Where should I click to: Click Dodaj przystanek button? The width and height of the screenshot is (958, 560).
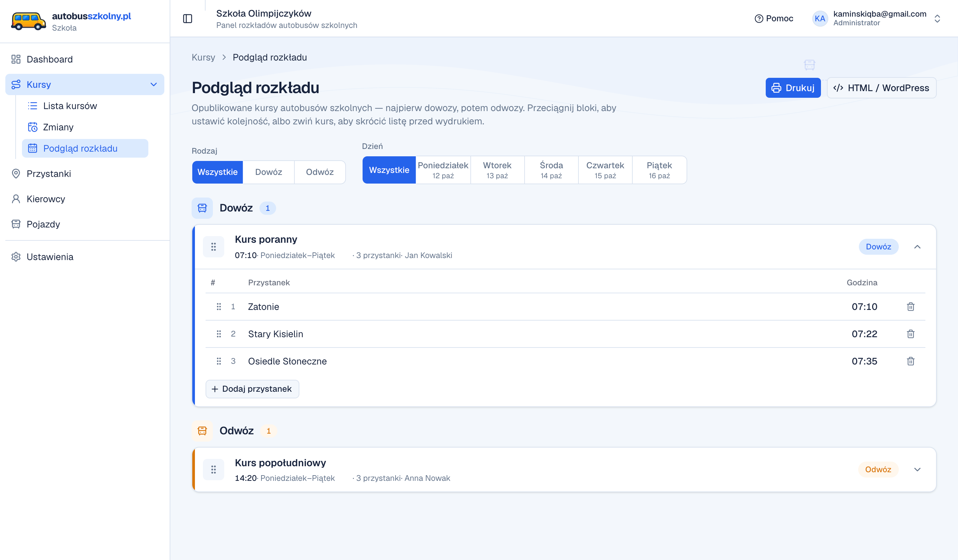(252, 389)
